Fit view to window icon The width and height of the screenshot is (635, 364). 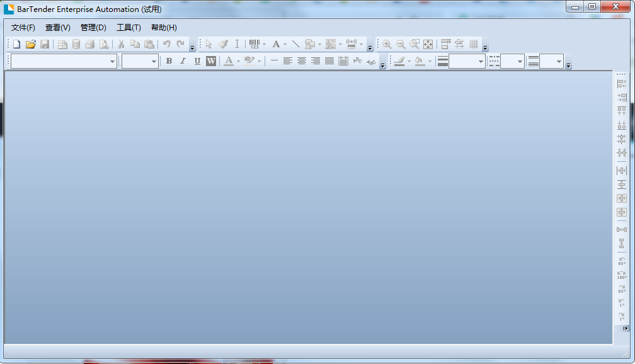click(x=428, y=44)
